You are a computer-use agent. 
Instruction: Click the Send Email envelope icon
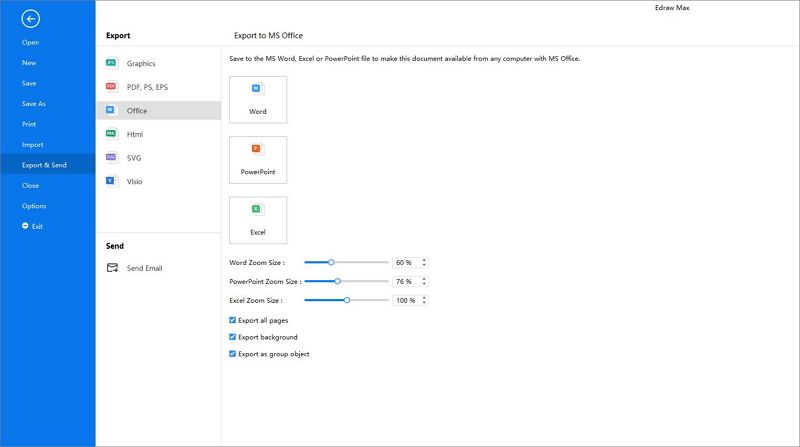pyautogui.click(x=112, y=267)
